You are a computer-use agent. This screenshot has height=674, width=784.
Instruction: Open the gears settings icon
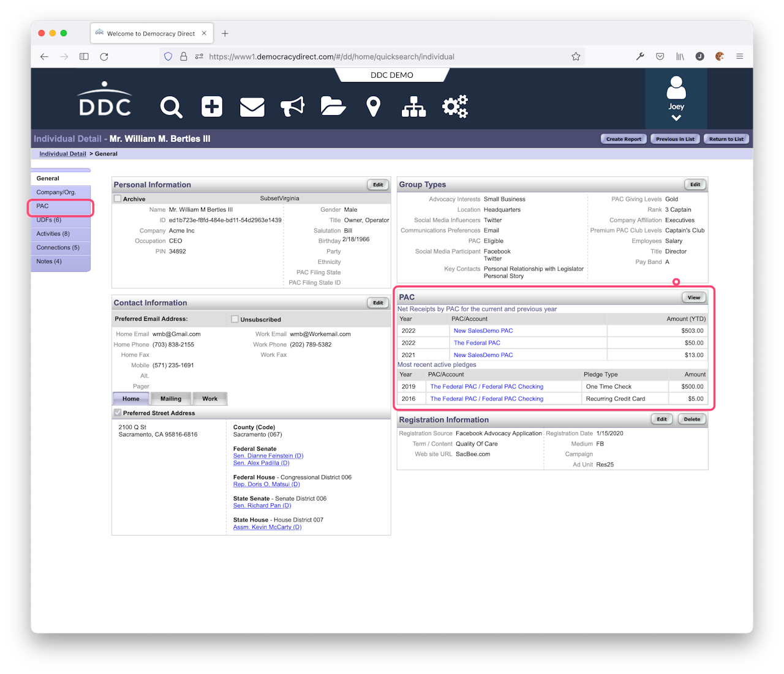[454, 107]
